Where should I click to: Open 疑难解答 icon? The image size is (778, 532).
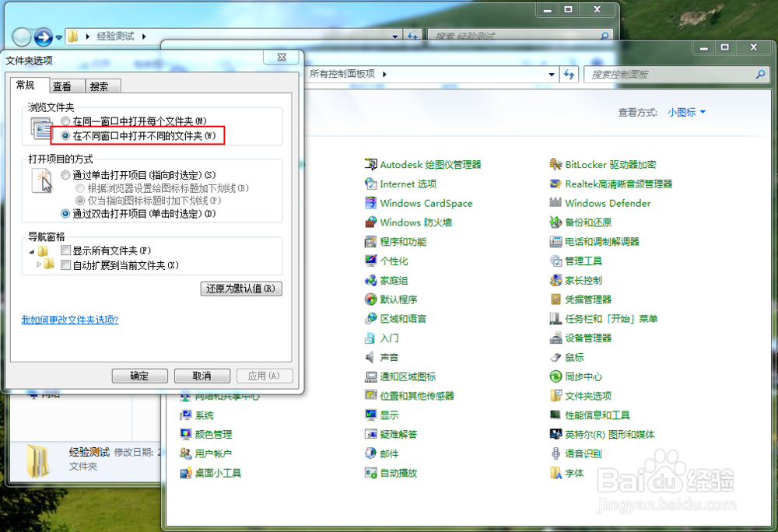click(x=370, y=434)
